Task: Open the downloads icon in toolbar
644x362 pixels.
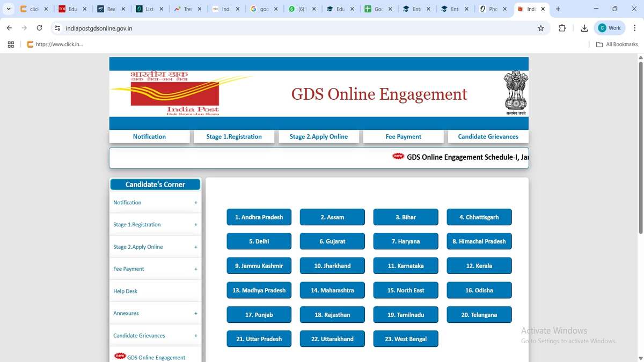Action: (584, 28)
